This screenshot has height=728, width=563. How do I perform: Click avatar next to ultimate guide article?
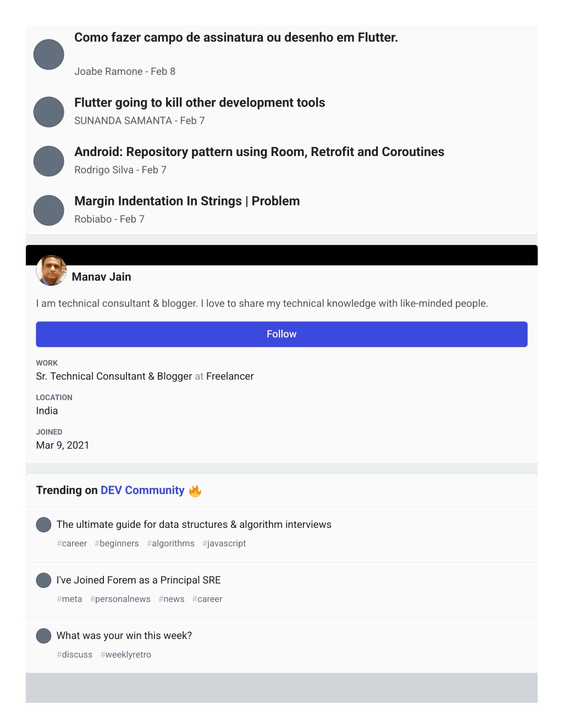(43, 525)
